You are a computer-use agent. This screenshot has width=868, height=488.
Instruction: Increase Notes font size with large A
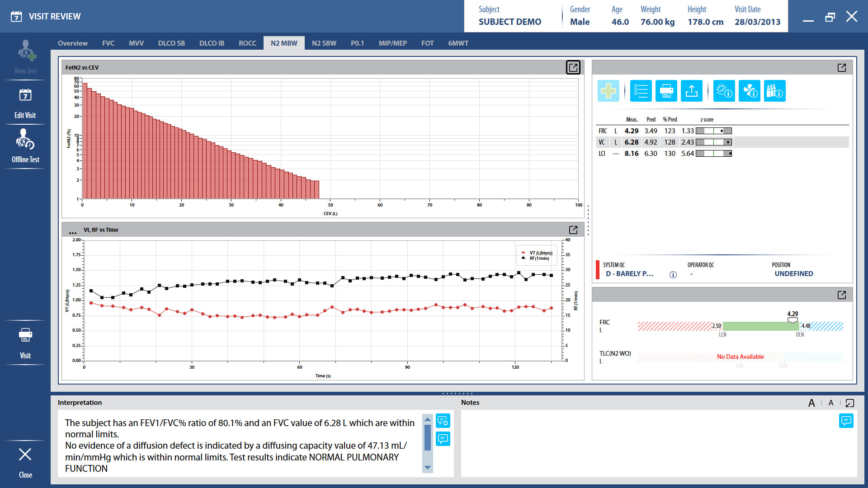pos(811,403)
